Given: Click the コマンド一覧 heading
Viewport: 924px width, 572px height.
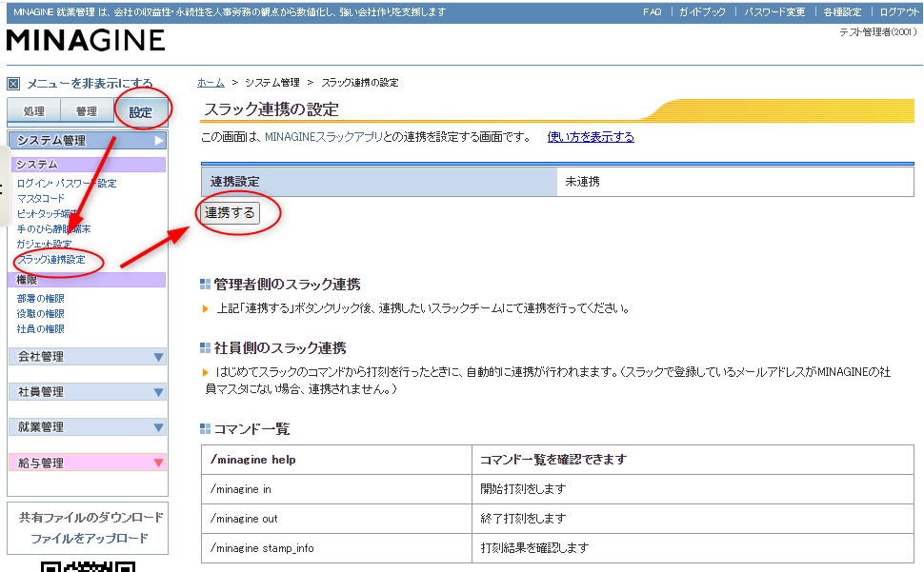Looking at the screenshot, I should pos(251,429).
